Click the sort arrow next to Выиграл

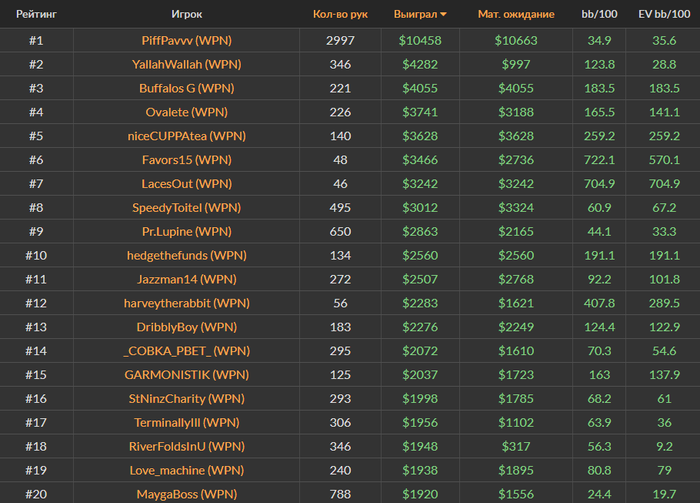click(443, 15)
